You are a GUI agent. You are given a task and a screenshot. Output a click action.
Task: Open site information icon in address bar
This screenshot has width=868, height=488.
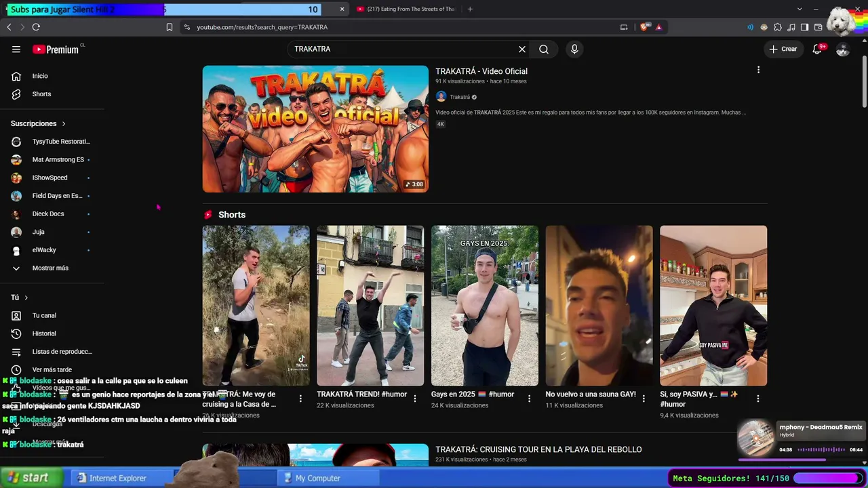(x=186, y=27)
